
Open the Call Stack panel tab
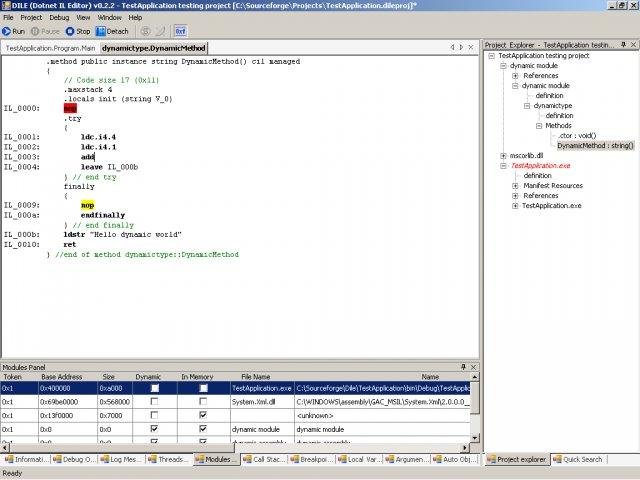pos(264,460)
